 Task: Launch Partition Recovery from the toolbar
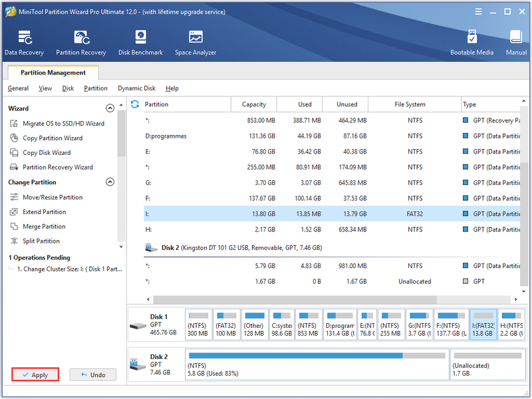point(81,43)
